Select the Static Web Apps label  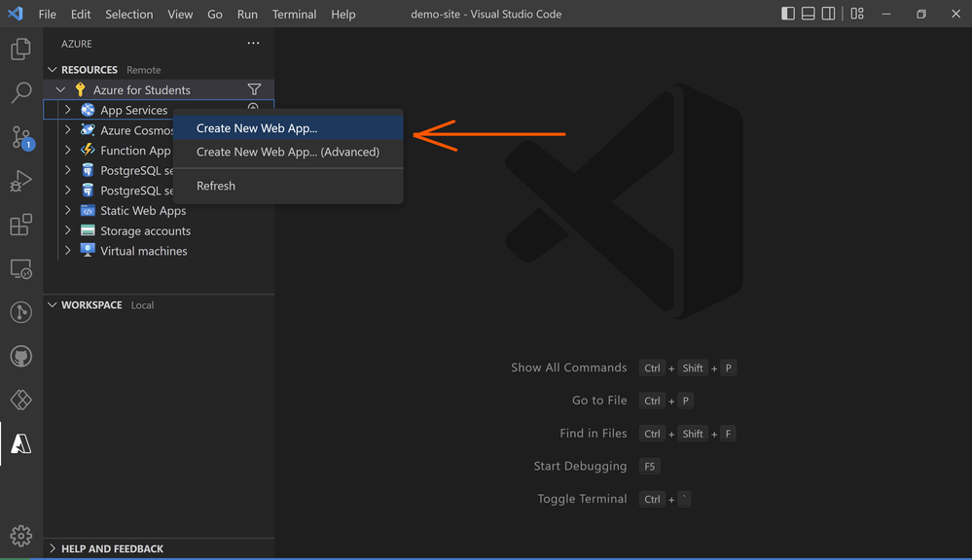point(143,211)
